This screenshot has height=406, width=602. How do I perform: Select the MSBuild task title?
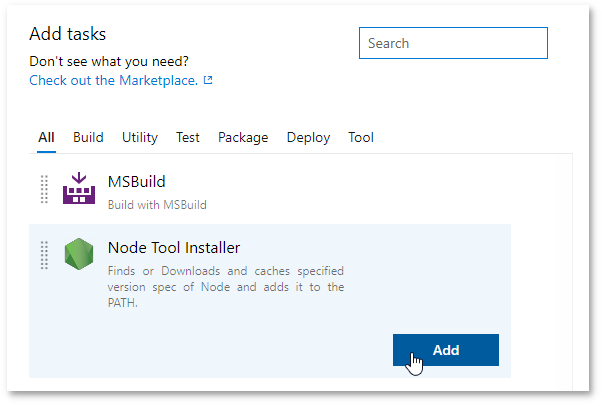136,182
